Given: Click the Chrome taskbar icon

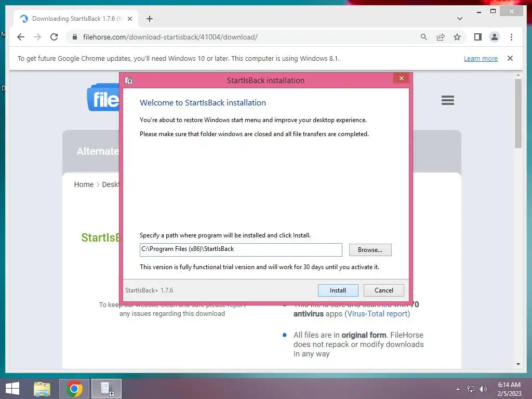Looking at the screenshot, I should 74,389.
